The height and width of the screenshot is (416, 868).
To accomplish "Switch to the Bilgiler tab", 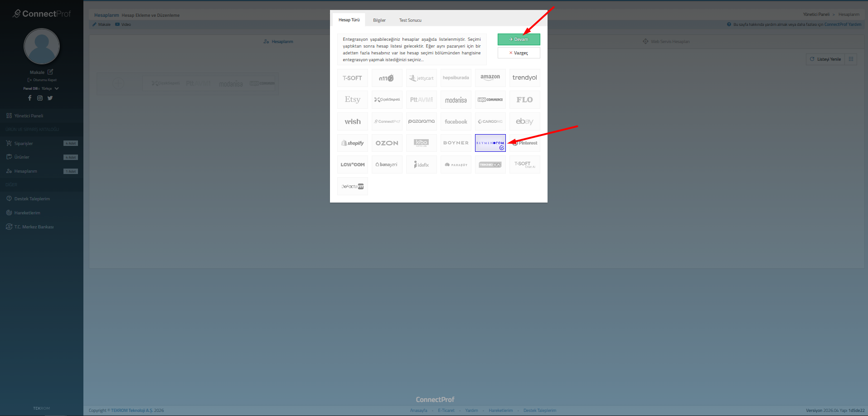I will (379, 20).
